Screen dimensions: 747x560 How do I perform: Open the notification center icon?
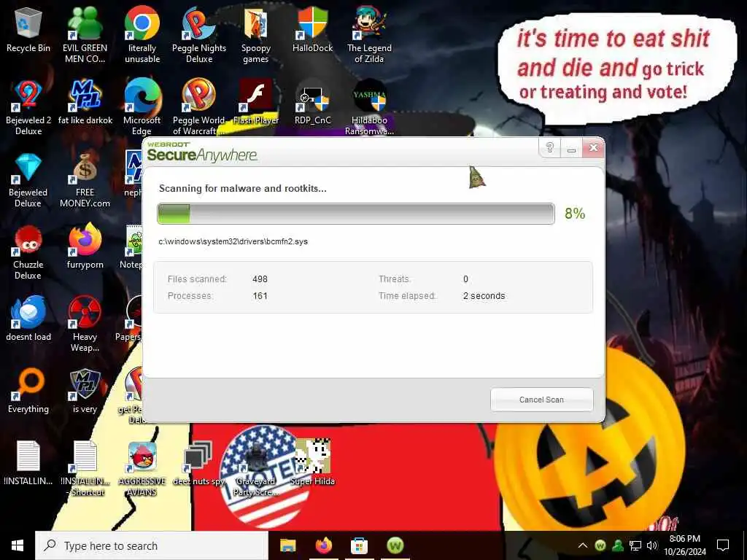point(723,545)
